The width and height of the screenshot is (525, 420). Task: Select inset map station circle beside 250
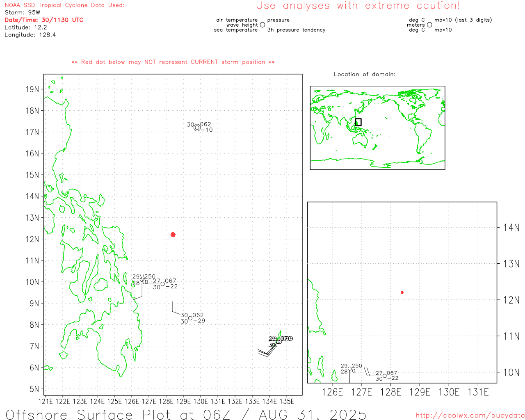coord(350,368)
